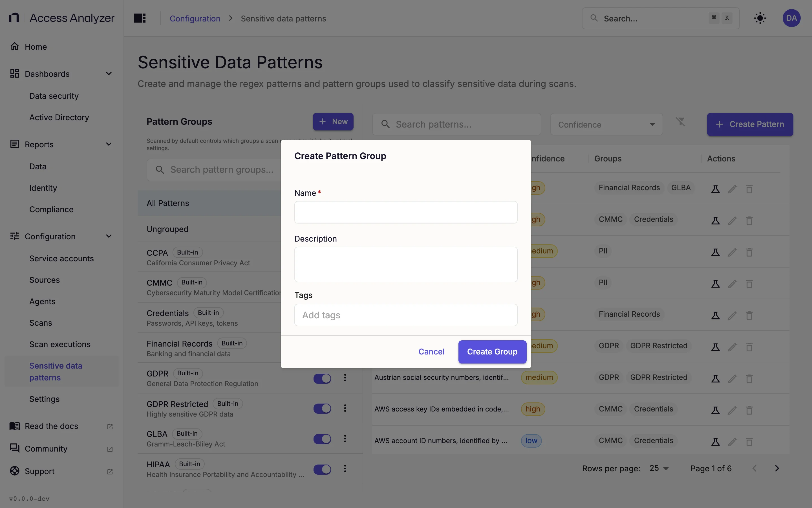Edit the Austrian social security pattern
Screen dimensions: 812x508
pos(732,379)
